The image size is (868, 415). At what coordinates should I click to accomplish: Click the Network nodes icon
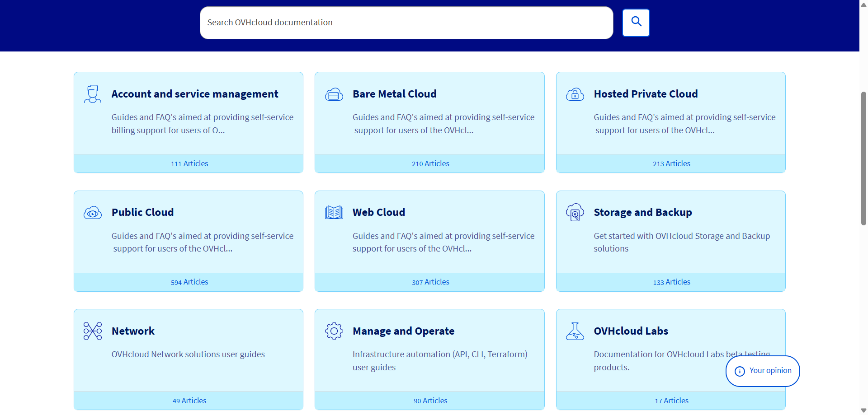tap(93, 331)
